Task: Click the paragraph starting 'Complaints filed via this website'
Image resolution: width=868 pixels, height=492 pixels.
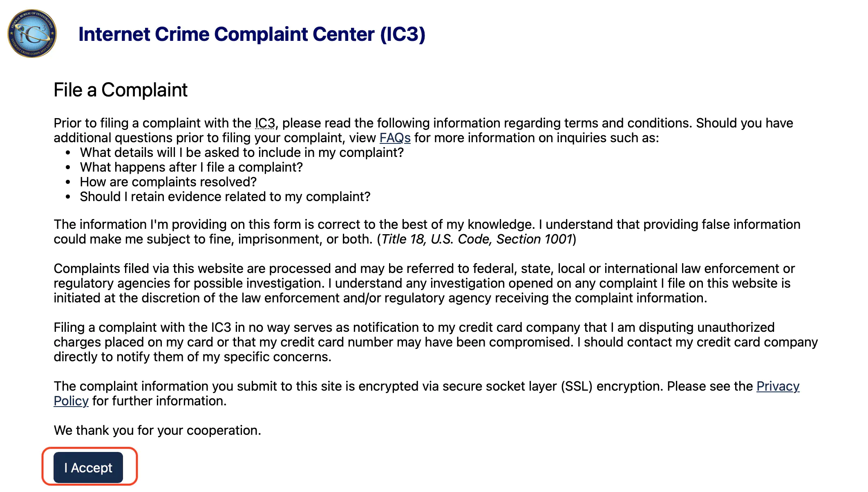Action: click(x=424, y=284)
